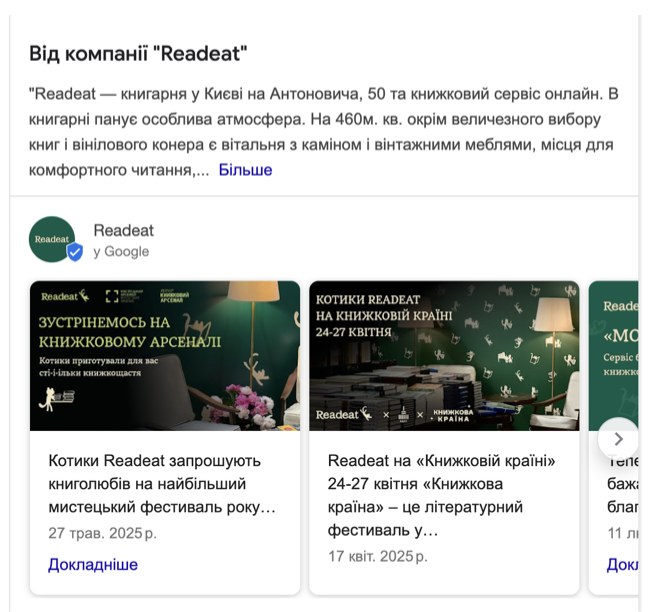Click the Readeat profile name

(124, 230)
